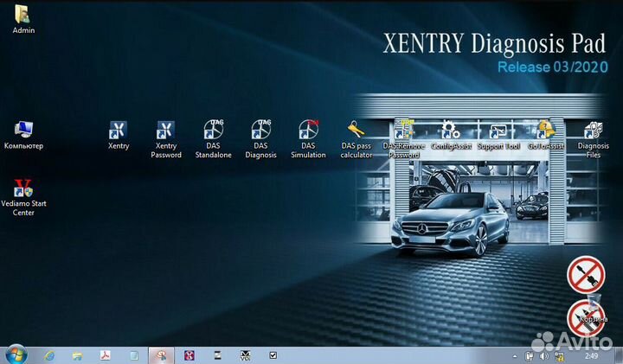Click the taskbar clock showing 2:49

pyautogui.click(x=594, y=355)
